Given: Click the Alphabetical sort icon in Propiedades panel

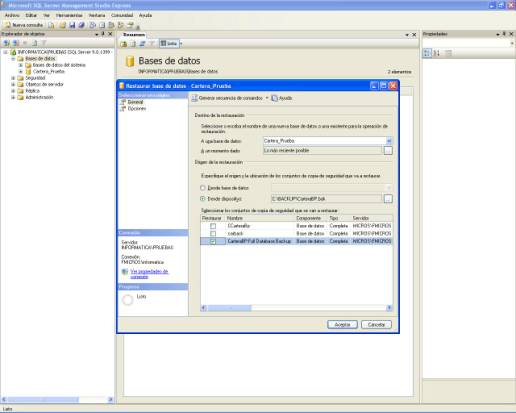Looking at the screenshot, I should pyautogui.click(x=436, y=53).
